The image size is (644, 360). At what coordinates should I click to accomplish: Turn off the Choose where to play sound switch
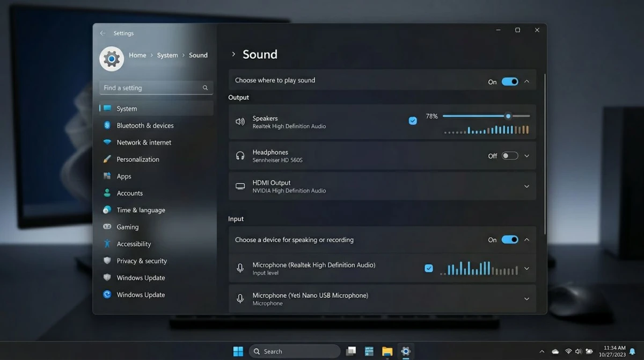(x=510, y=82)
